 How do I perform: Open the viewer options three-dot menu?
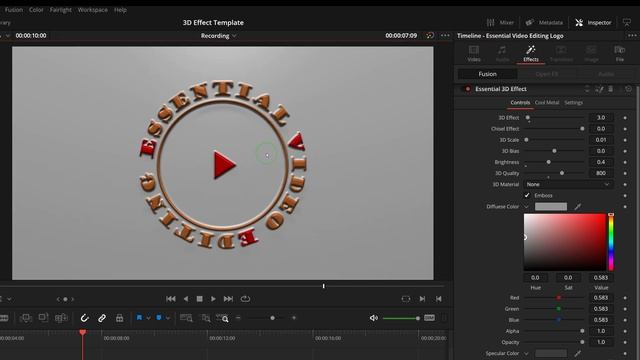445,36
